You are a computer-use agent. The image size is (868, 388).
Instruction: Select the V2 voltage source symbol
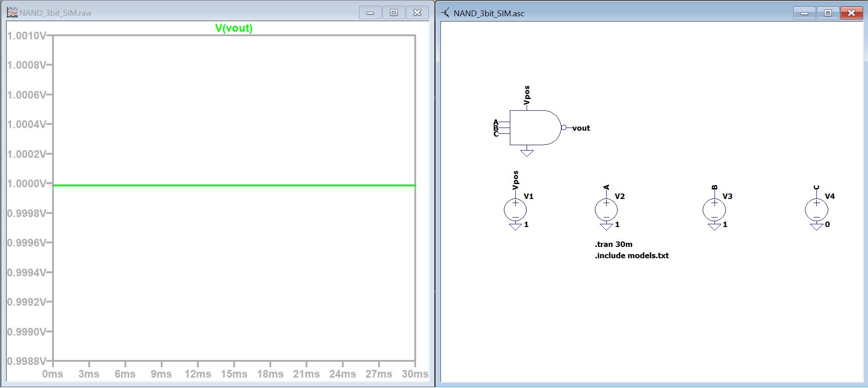pyautogui.click(x=606, y=210)
